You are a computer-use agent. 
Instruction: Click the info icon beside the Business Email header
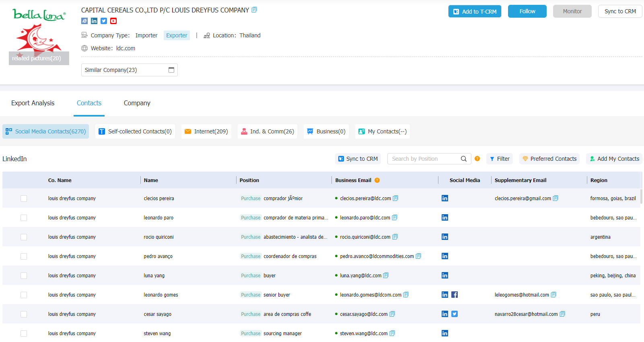[377, 180]
